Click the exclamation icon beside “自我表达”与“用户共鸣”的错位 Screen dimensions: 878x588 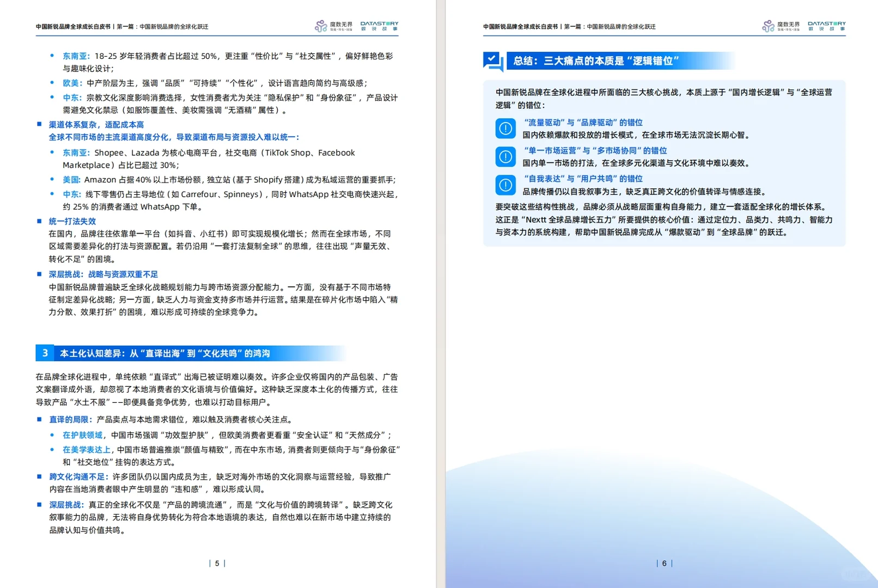click(505, 185)
